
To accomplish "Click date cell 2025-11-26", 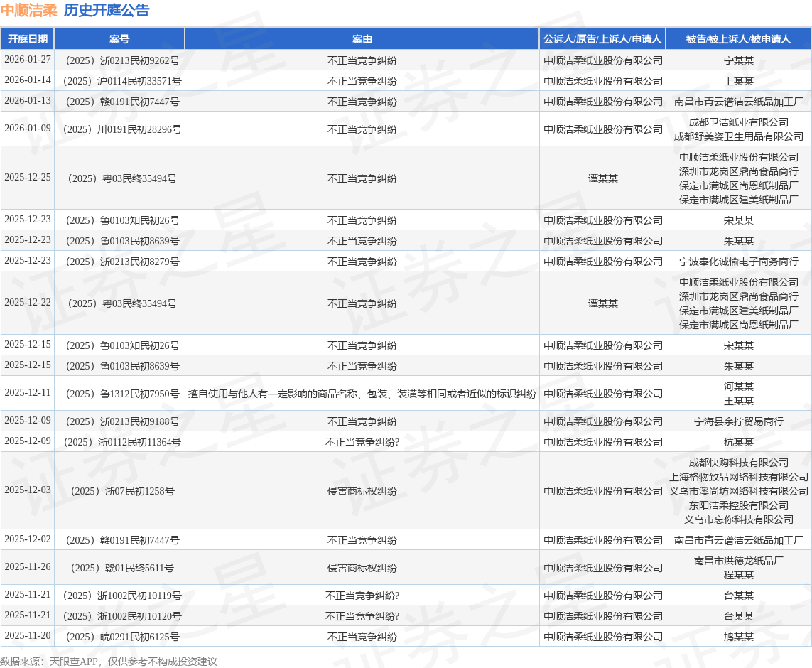I will (x=28, y=567).
